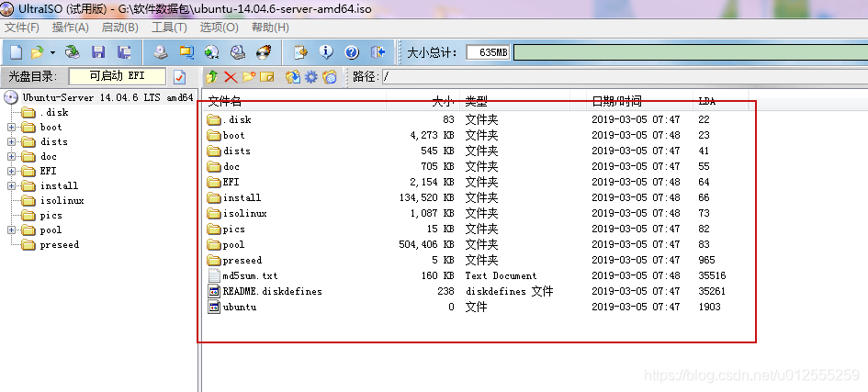
Task: Click the Up one level green arrow icon
Action: [x=211, y=77]
